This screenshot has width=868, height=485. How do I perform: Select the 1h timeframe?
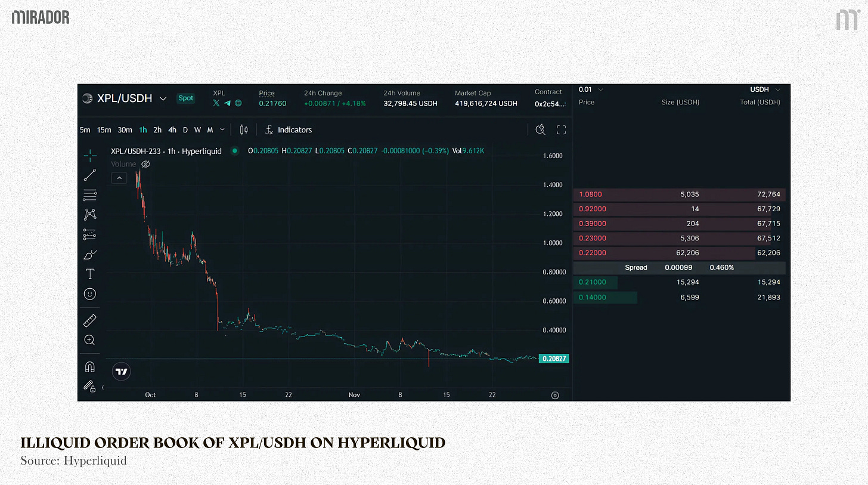coord(143,129)
